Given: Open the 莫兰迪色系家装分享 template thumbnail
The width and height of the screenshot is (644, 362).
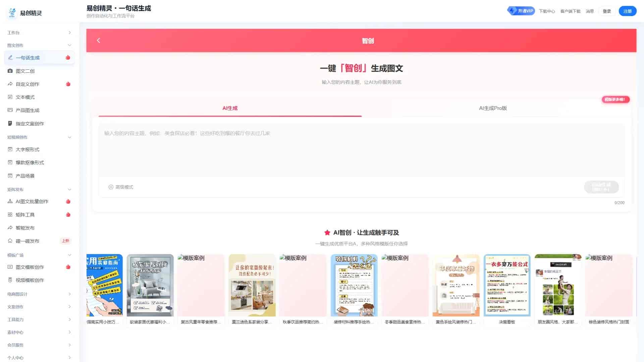Looking at the screenshot, I should click(x=252, y=285).
